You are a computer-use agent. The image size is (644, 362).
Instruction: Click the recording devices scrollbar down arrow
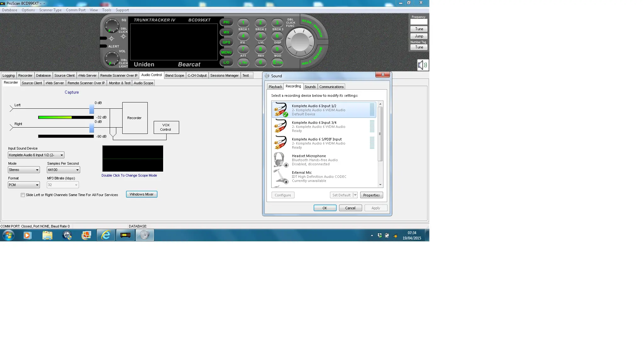pyautogui.click(x=380, y=185)
